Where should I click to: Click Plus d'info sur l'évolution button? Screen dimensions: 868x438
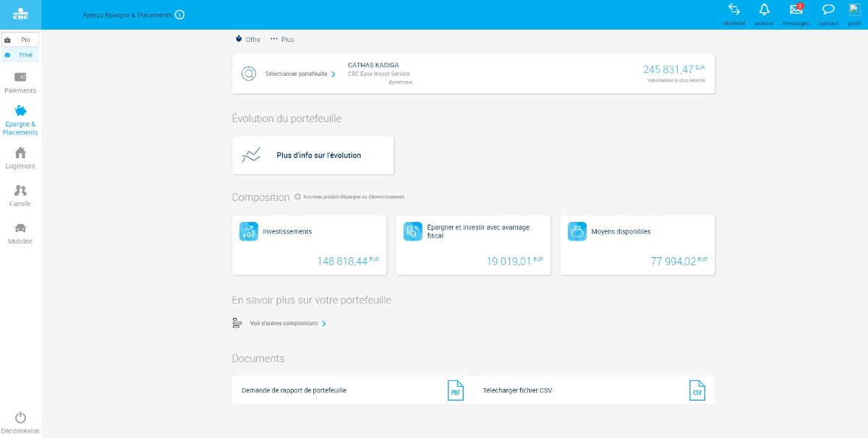[x=312, y=155]
